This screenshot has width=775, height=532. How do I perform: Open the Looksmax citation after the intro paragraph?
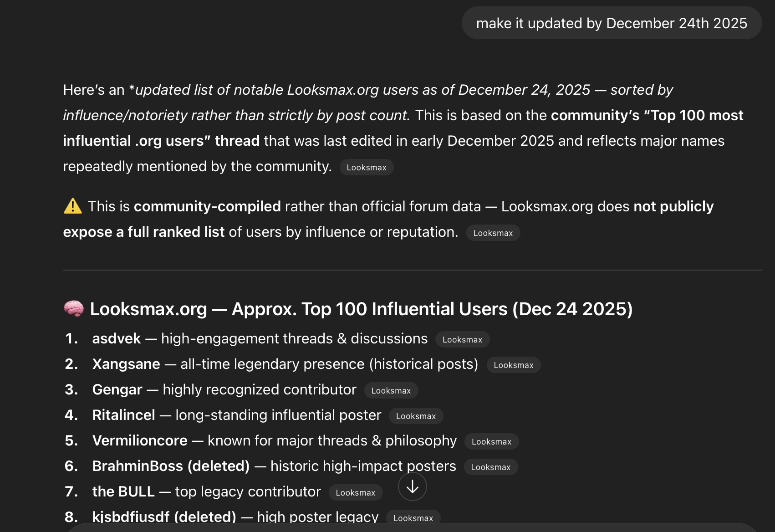366,167
